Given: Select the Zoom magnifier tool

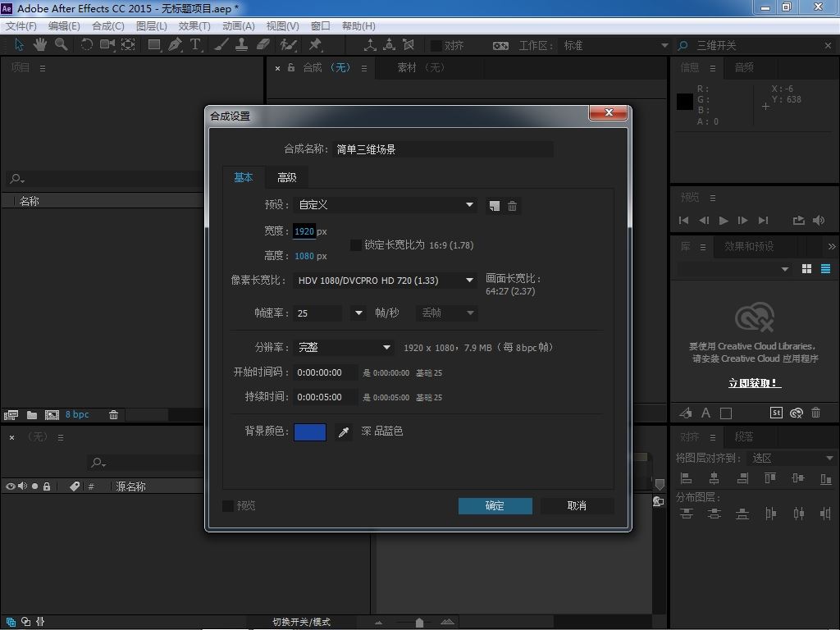Looking at the screenshot, I should pos(61,45).
